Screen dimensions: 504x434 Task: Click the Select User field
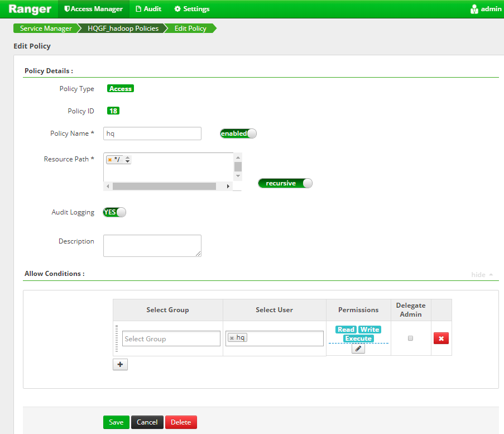point(275,338)
